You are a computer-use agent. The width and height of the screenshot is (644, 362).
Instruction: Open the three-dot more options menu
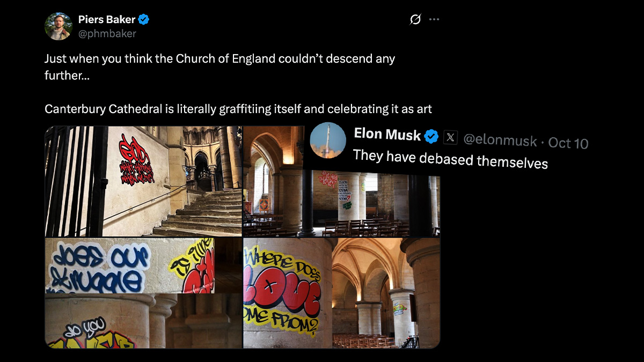coord(434,20)
